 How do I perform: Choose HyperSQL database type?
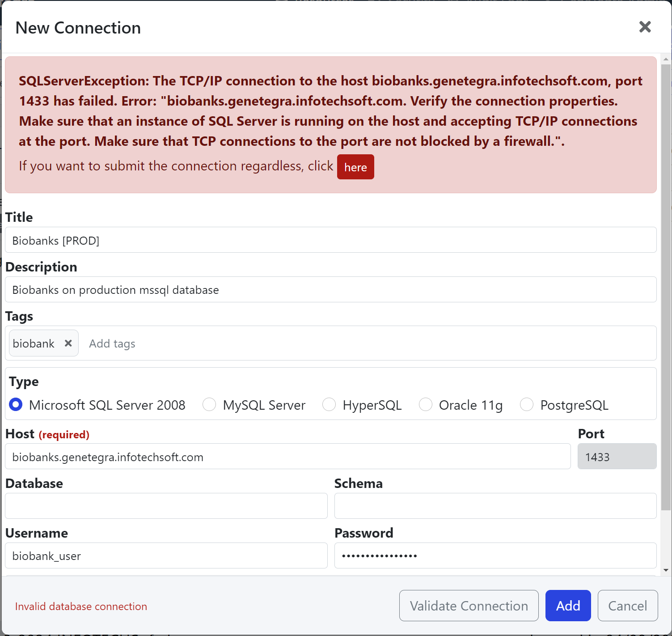329,404
